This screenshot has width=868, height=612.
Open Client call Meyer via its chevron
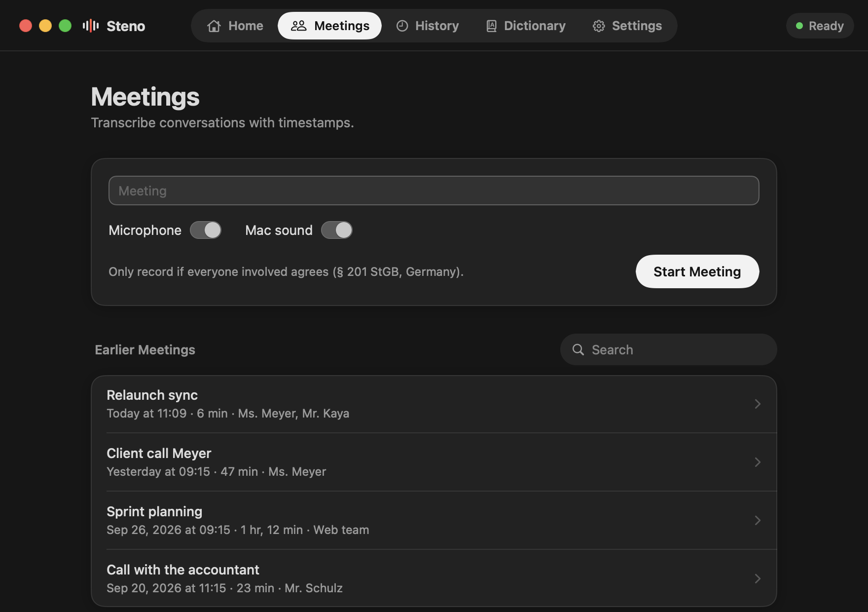click(x=758, y=462)
